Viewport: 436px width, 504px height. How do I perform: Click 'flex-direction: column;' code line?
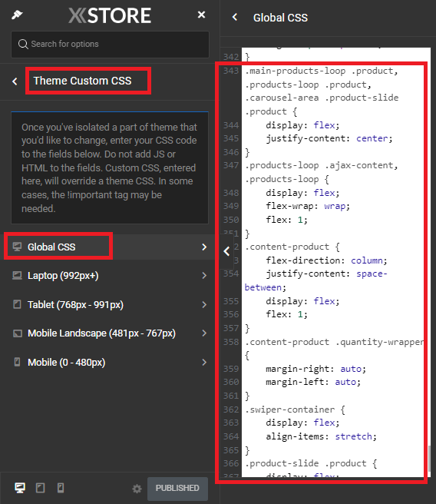(326, 260)
